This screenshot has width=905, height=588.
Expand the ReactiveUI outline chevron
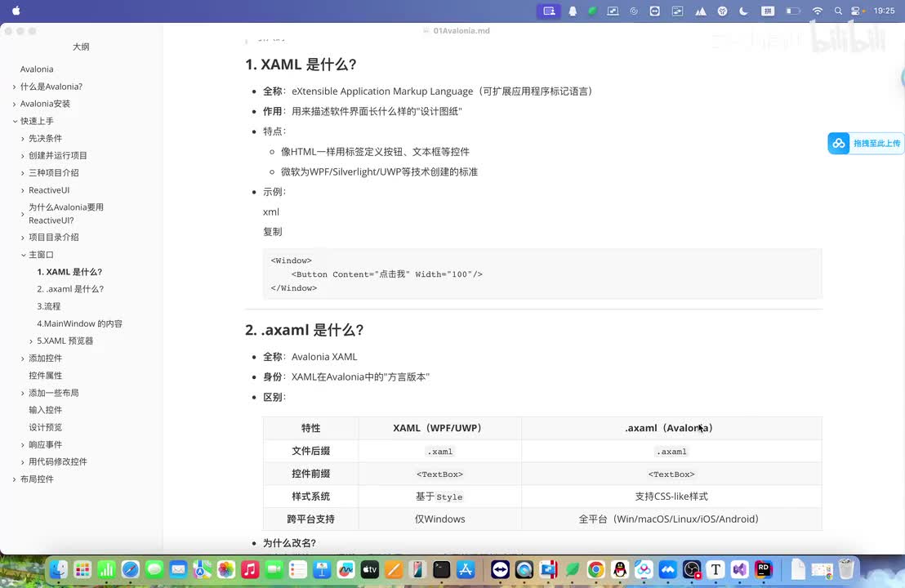pyautogui.click(x=23, y=190)
